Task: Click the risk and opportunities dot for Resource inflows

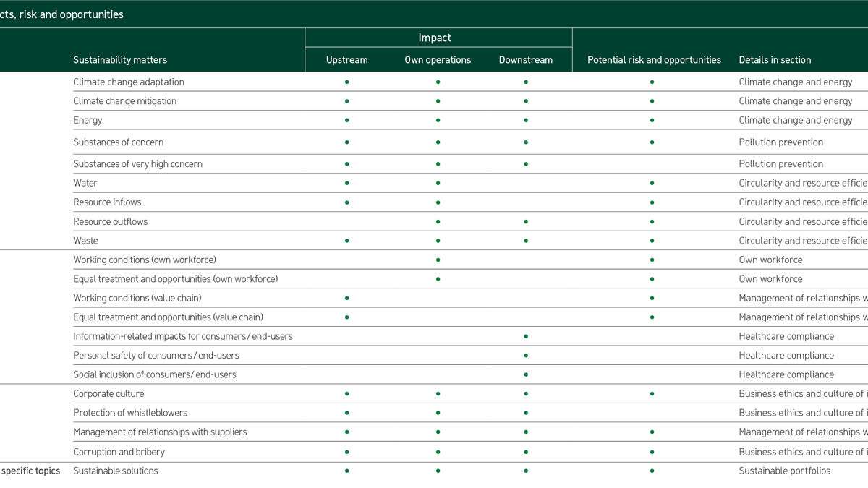Action: click(652, 202)
